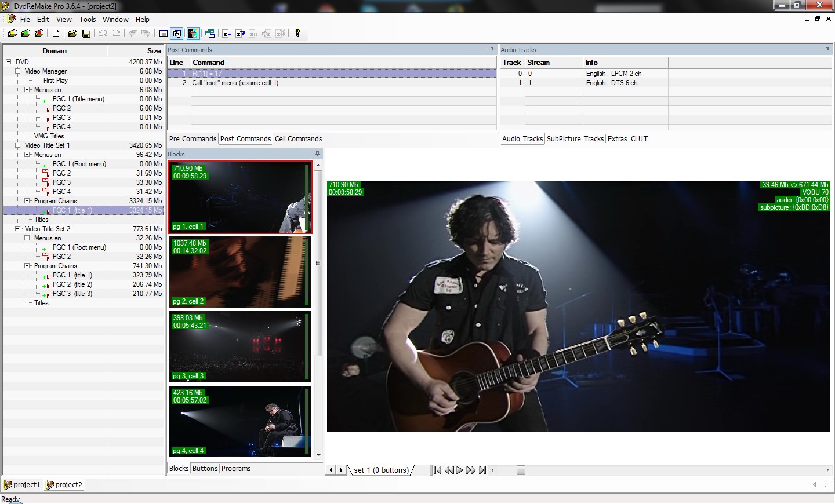
Task: Select First Play in domain tree
Action: pos(55,81)
